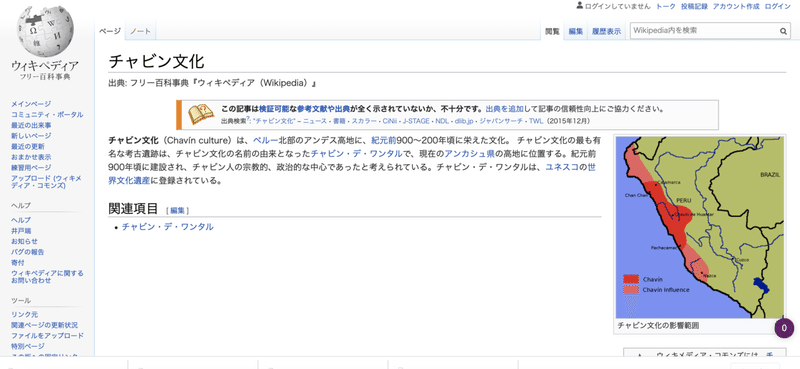Open 練習用ページ in the sidebar
Viewport: 800px width, 369px height.
tap(31, 167)
